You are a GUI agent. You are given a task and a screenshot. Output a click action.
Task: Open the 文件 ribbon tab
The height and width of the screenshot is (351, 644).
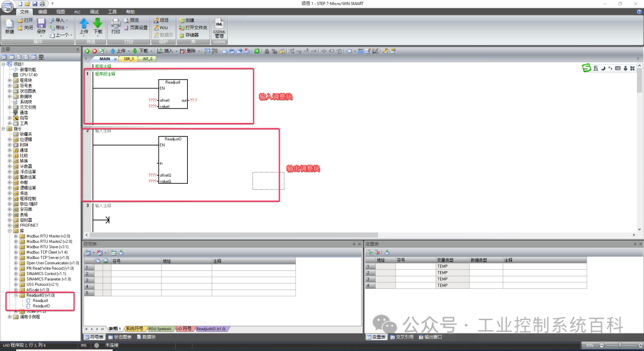pyautogui.click(x=24, y=12)
